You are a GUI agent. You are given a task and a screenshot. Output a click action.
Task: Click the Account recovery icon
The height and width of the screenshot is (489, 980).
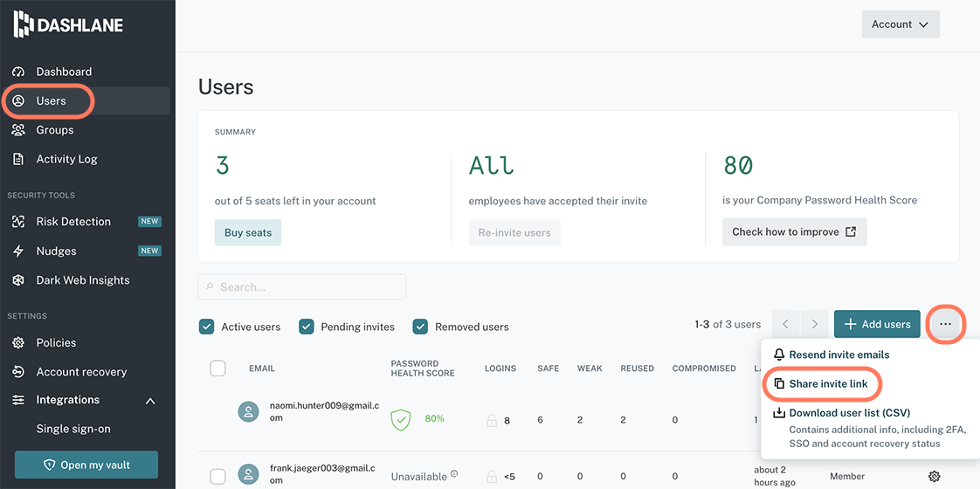click(18, 372)
